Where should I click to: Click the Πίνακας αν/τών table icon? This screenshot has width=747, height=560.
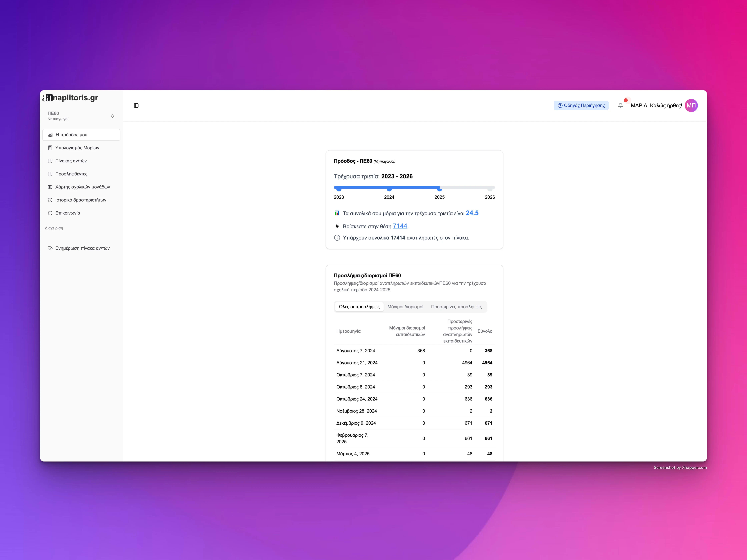50,161
